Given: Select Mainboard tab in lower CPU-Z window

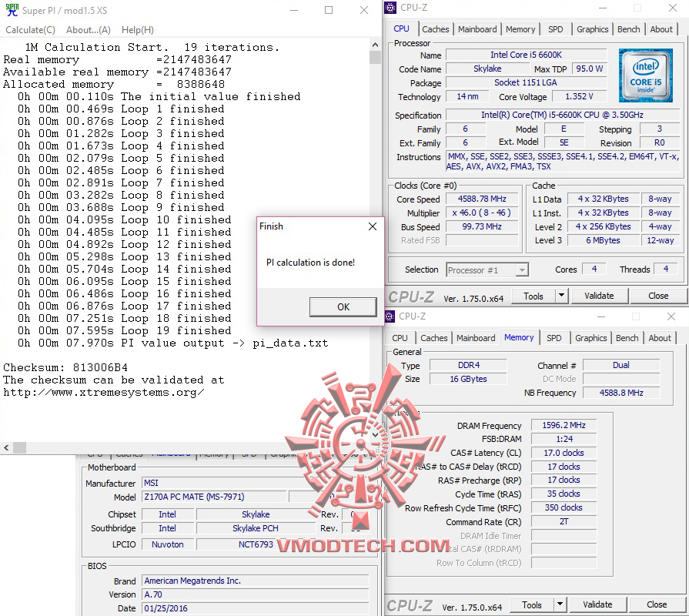Looking at the screenshot, I should 476,338.
